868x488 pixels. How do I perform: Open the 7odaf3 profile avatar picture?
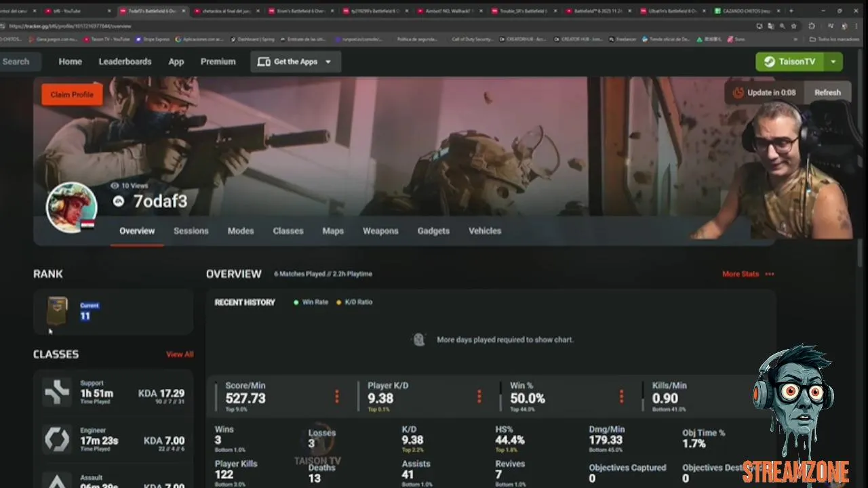[x=71, y=207]
